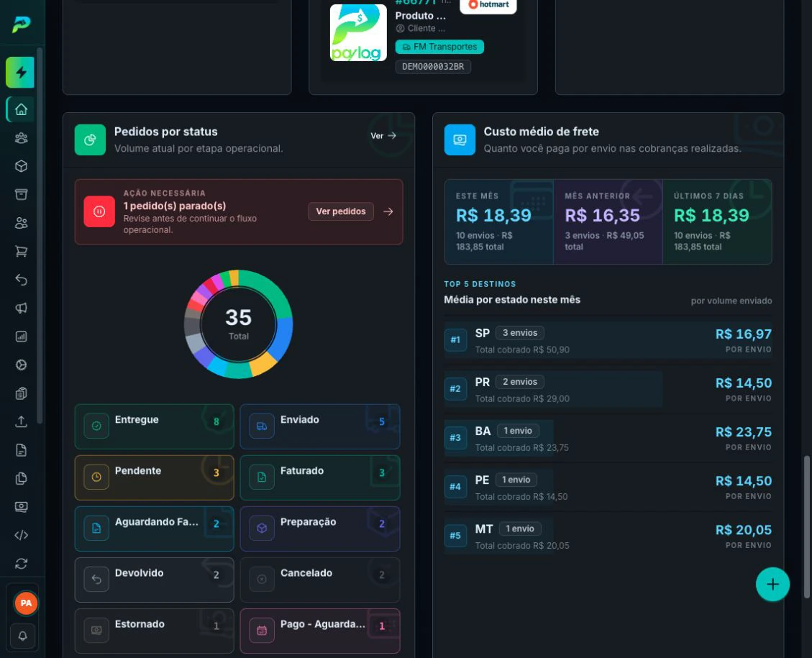This screenshot has height=658, width=812.
Task: Click the Ver pedidos button
Action: pyautogui.click(x=341, y=211)
